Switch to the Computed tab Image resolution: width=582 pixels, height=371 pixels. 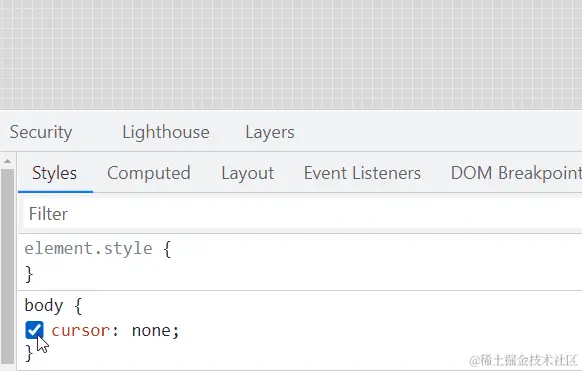149,173
